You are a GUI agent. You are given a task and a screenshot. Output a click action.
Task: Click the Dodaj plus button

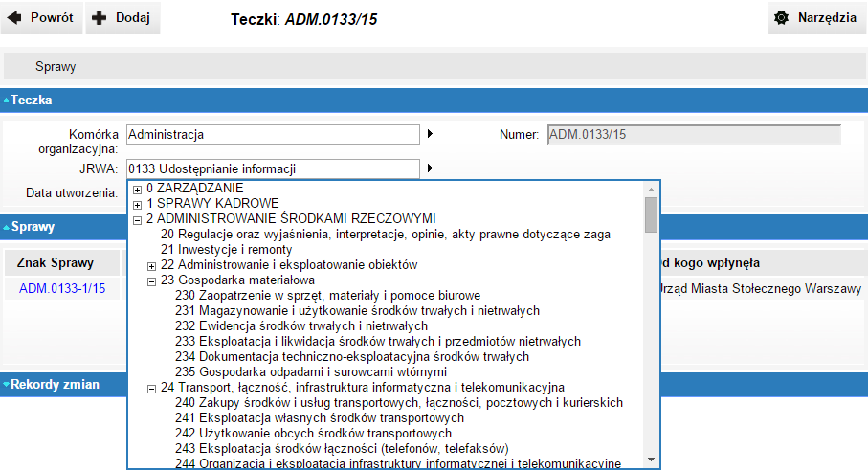pos(122,18)
